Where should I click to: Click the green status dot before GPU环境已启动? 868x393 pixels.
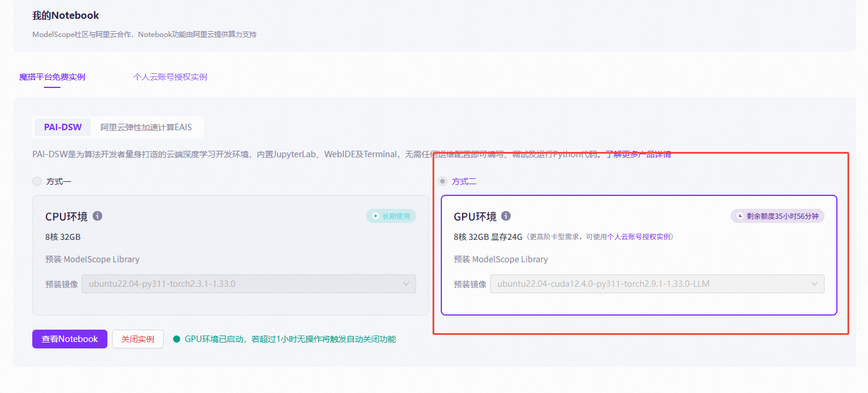(x=177, y=339)
